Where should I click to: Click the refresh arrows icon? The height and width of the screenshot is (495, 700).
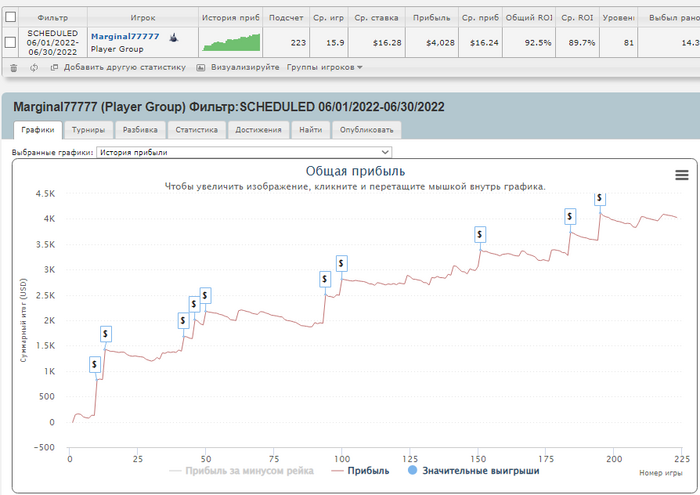coord(34,68)
